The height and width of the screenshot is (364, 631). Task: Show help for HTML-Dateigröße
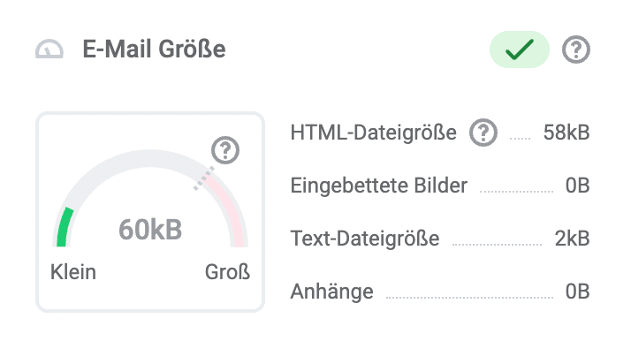click(x=483, y=133)
